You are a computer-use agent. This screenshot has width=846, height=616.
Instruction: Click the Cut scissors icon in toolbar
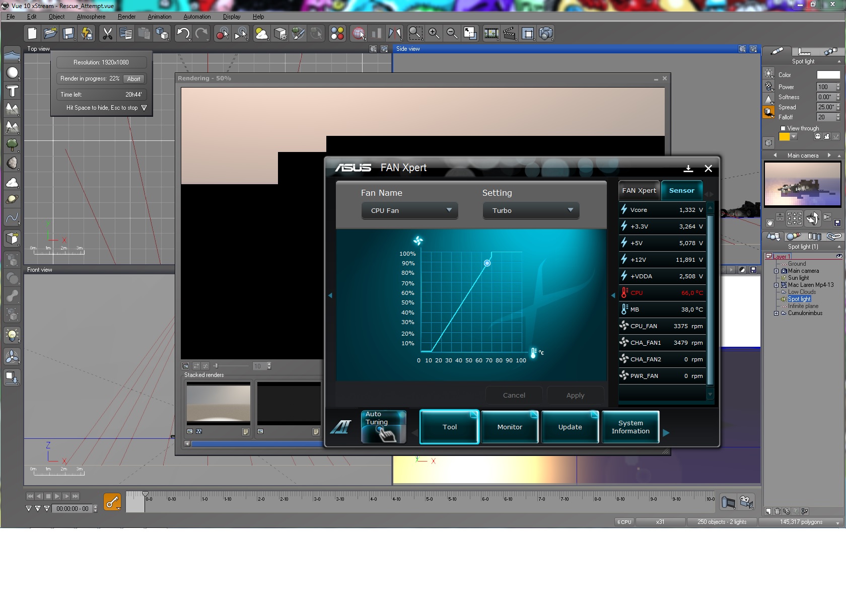point(107,34)
